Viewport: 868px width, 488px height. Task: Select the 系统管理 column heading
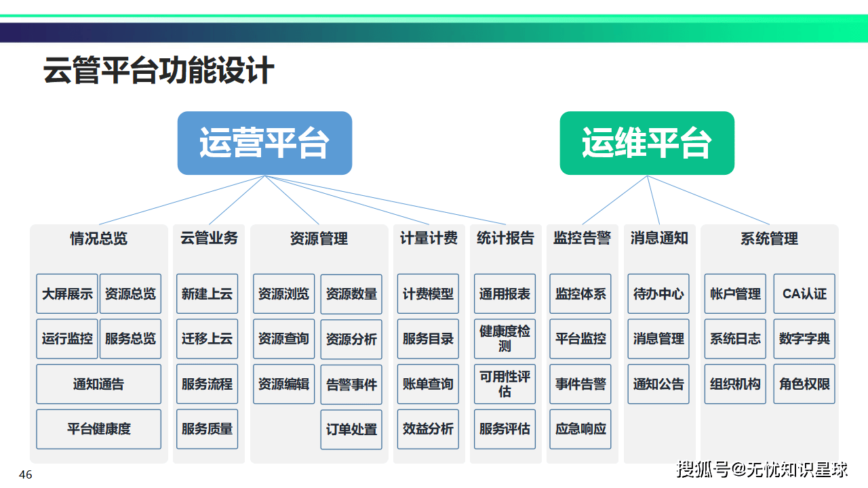(x=769, y=239)
